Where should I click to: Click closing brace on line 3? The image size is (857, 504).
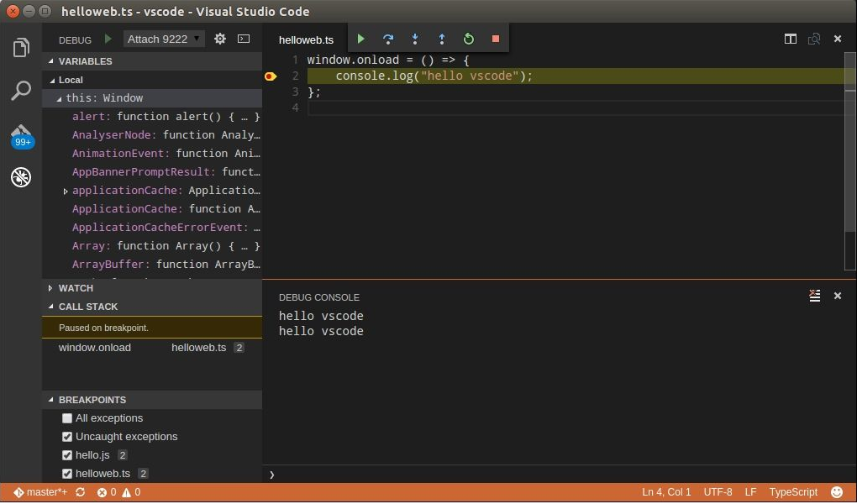coord(314,92)
